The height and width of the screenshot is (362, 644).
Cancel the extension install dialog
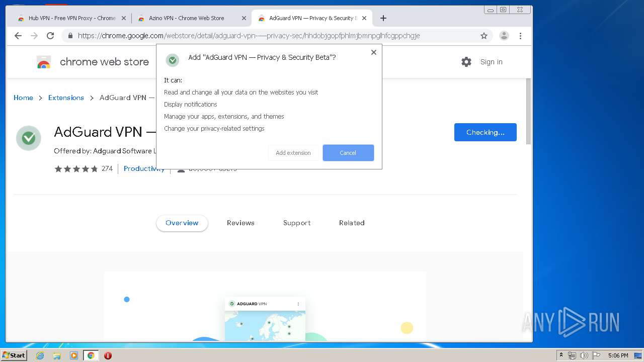(x=348, y=153)
